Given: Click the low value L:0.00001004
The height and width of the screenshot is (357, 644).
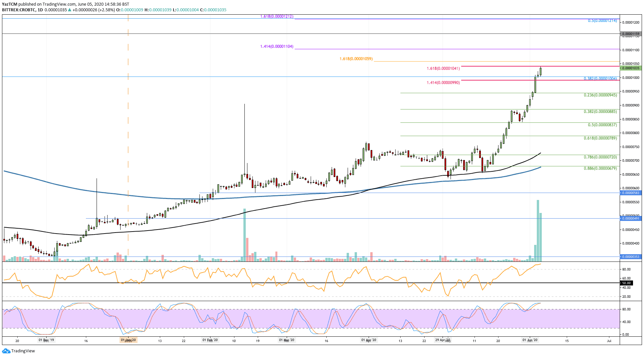Looking at the screenshot, I should 186,10.
